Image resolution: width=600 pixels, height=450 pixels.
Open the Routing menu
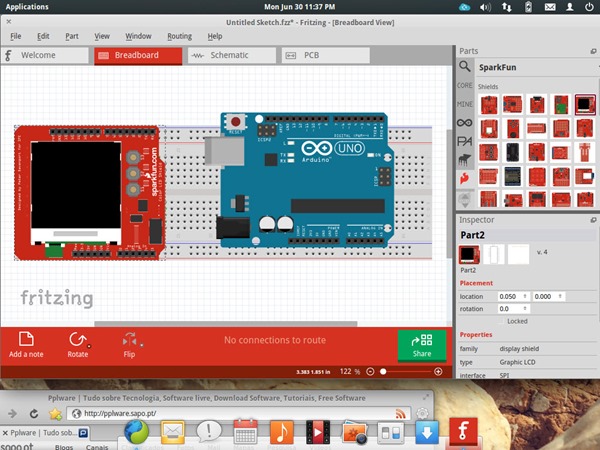point(179,36)
